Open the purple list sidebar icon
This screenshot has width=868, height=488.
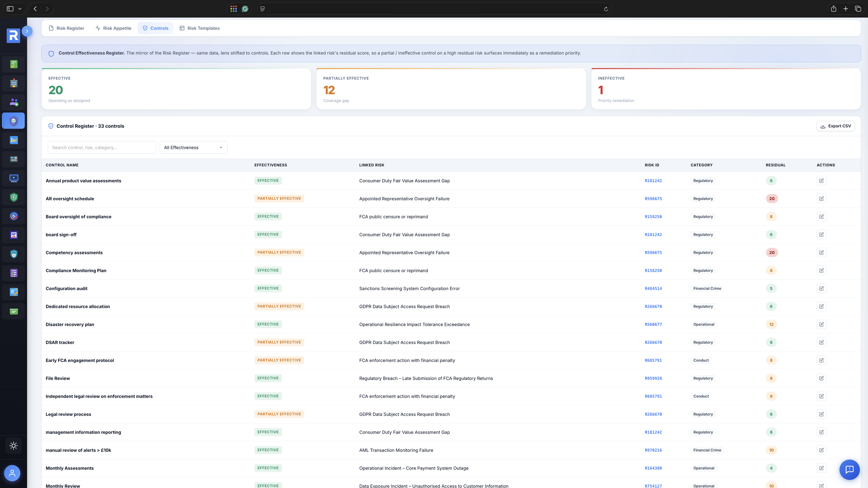pyautogui.click(x=14, y=273)
